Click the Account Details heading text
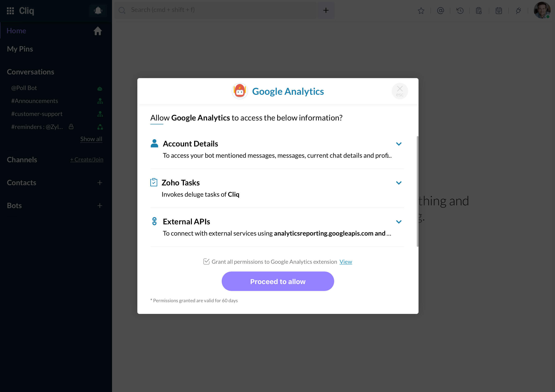Screen dimensions: 555x392 click(190, 144)
